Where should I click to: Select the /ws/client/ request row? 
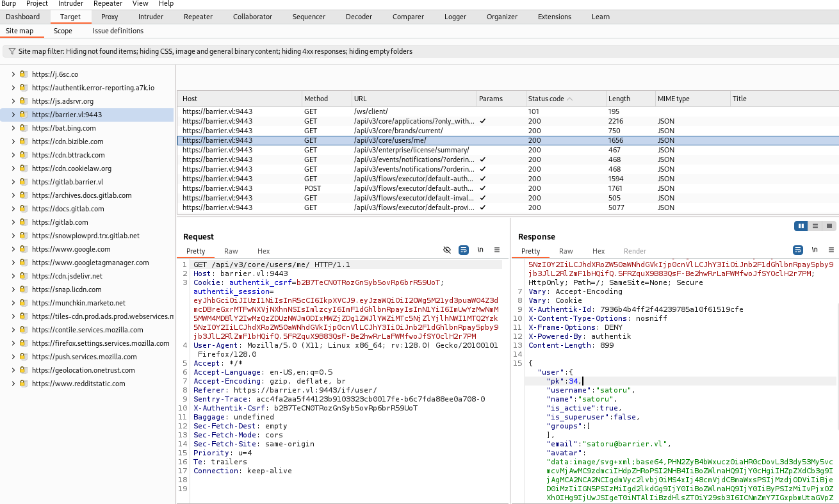coord(508,111)
